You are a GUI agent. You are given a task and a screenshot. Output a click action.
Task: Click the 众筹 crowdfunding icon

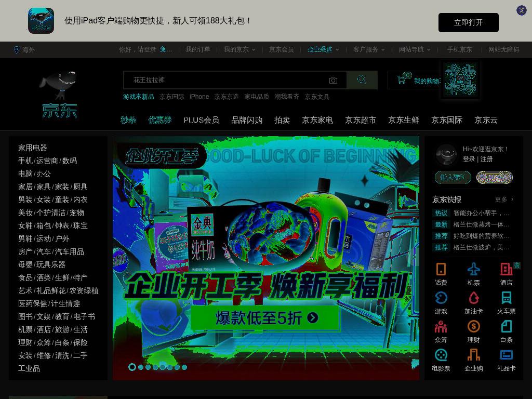(x=441, y=327)
